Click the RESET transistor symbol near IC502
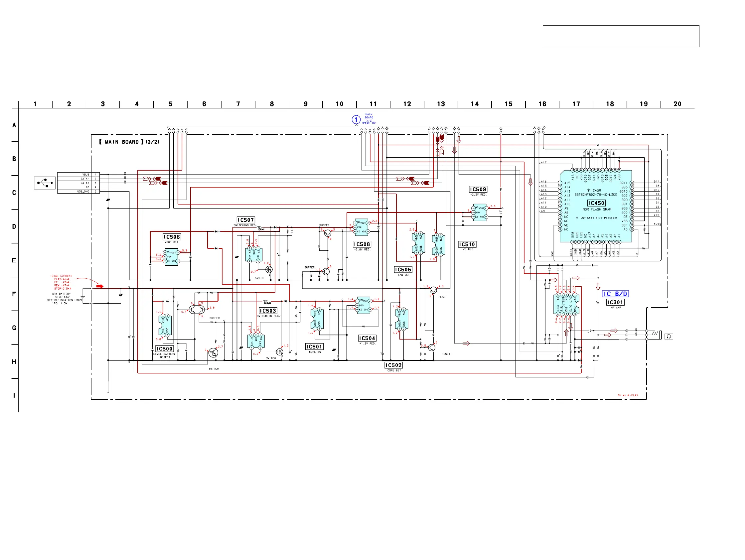This screenshot has width=745, height=560. [432, 348]
